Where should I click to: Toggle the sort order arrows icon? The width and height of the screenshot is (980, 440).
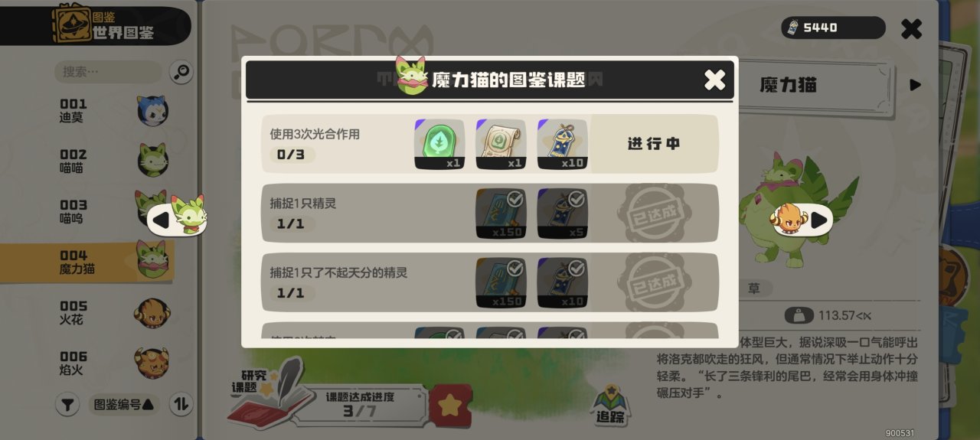pyautogui.click(x=181, y=404)
